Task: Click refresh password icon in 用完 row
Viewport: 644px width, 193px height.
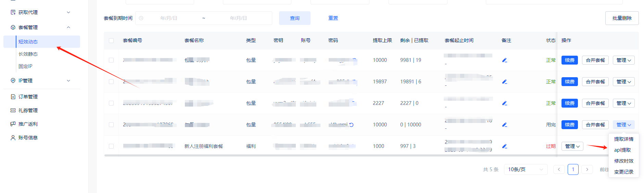Action: click(x=351, y=125)
